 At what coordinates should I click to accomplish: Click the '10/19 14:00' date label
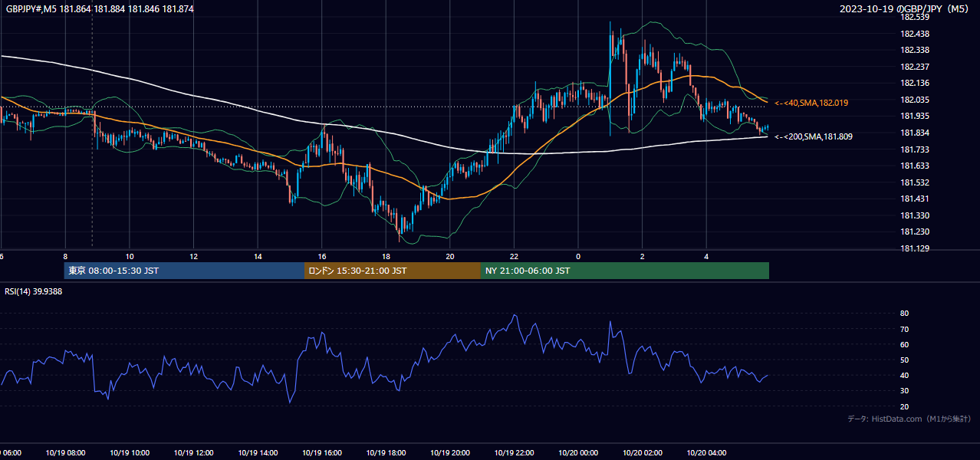coord(258,453)
